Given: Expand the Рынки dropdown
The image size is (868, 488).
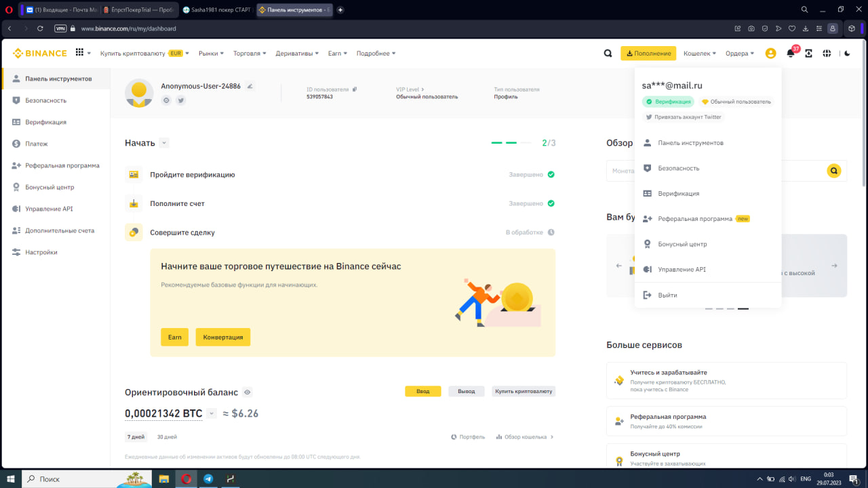Looking at the screenshot, I should (x=212, y=54).
